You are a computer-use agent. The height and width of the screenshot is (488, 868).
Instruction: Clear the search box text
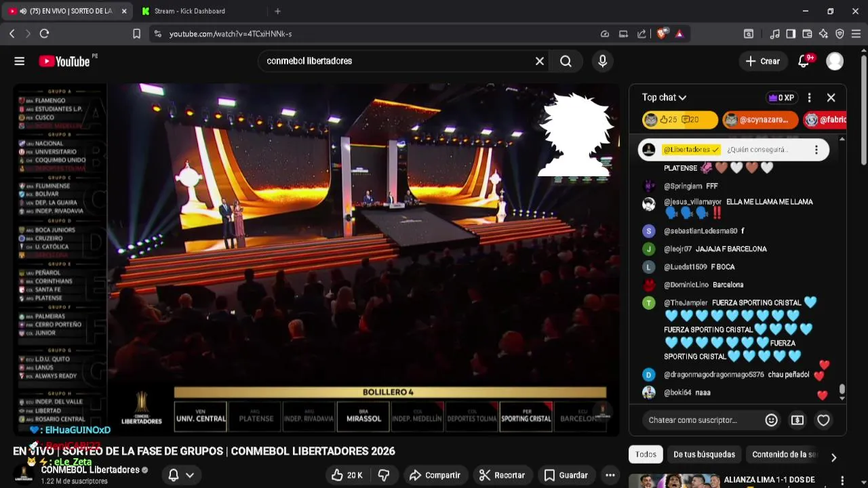[x=540, y=61]
